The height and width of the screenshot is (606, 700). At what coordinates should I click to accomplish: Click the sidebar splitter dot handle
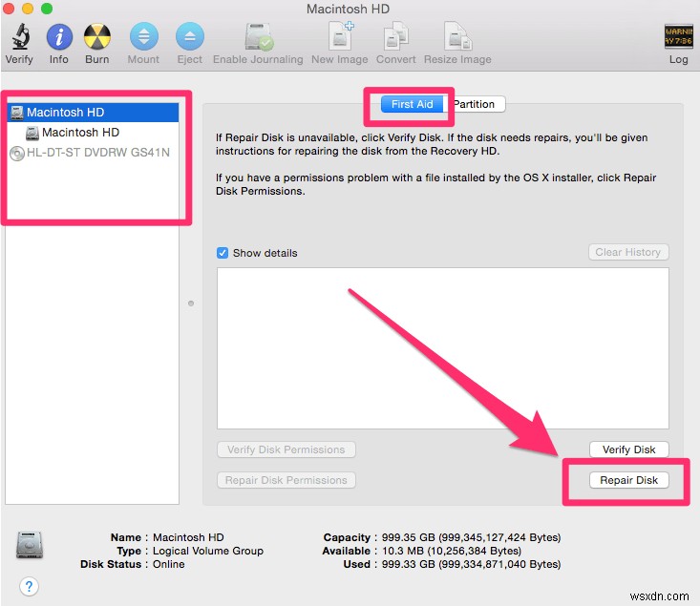[191, 303]
